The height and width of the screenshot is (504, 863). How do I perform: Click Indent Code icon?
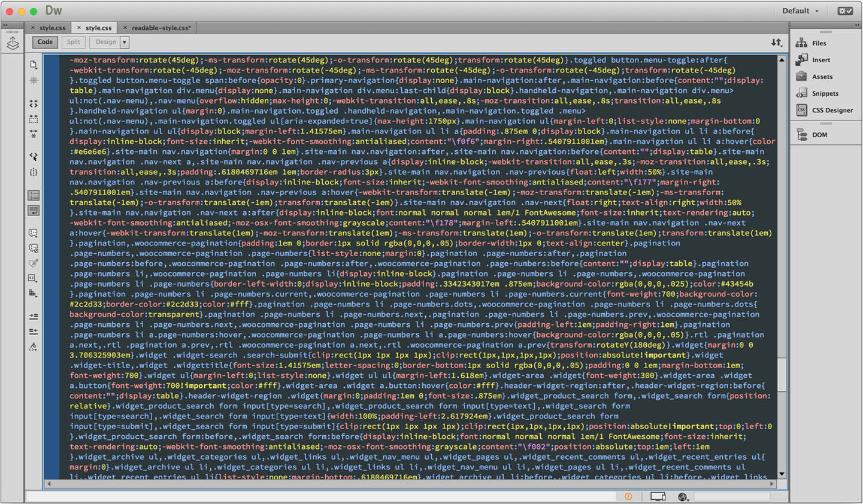(x=34, y=316)
